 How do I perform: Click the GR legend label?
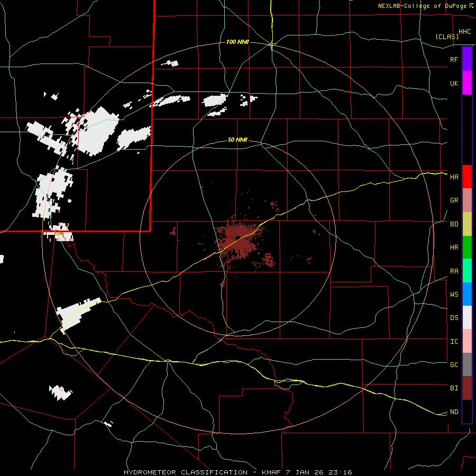(x=454, y=200)
